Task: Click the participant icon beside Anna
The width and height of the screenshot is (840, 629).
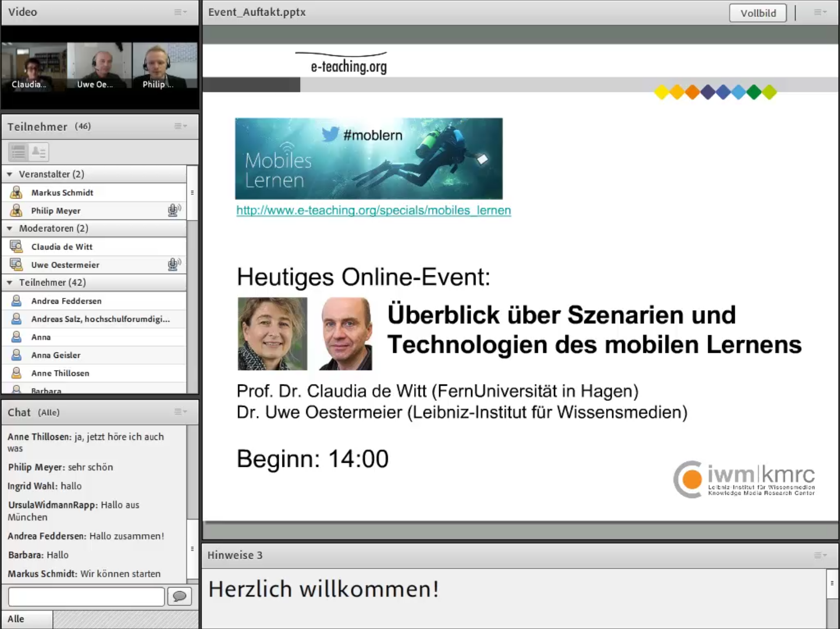Action: tap(16, 336)
